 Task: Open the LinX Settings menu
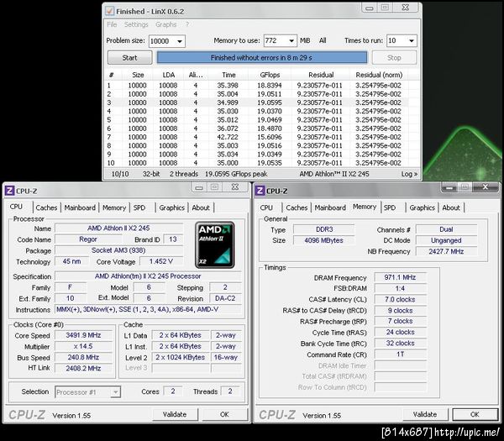(x=136, y=24)
